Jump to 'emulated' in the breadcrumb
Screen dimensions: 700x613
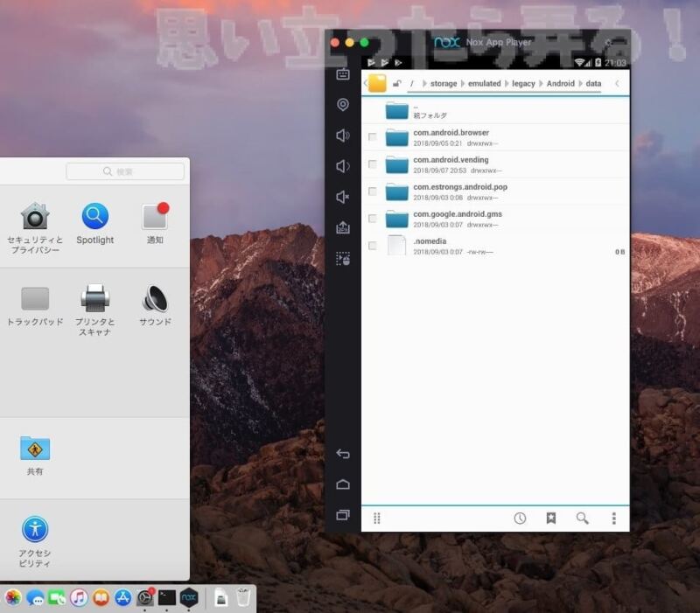(485, 83)
